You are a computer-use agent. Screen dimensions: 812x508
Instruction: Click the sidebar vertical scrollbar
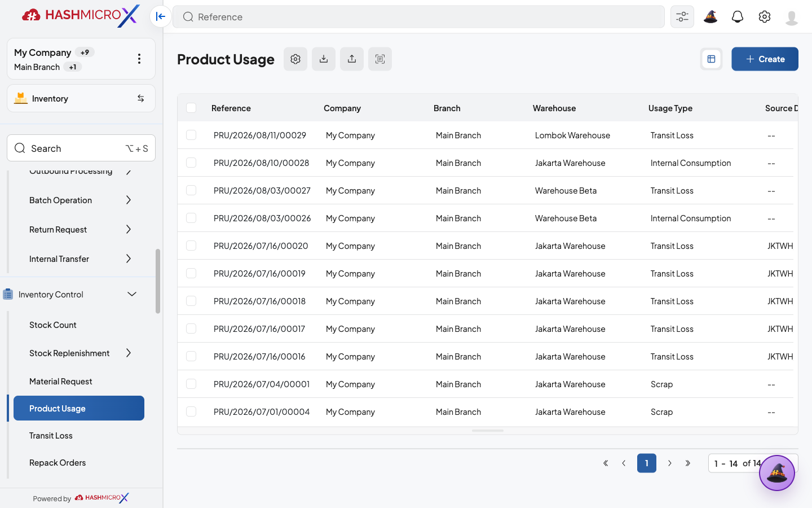(158, 281)
